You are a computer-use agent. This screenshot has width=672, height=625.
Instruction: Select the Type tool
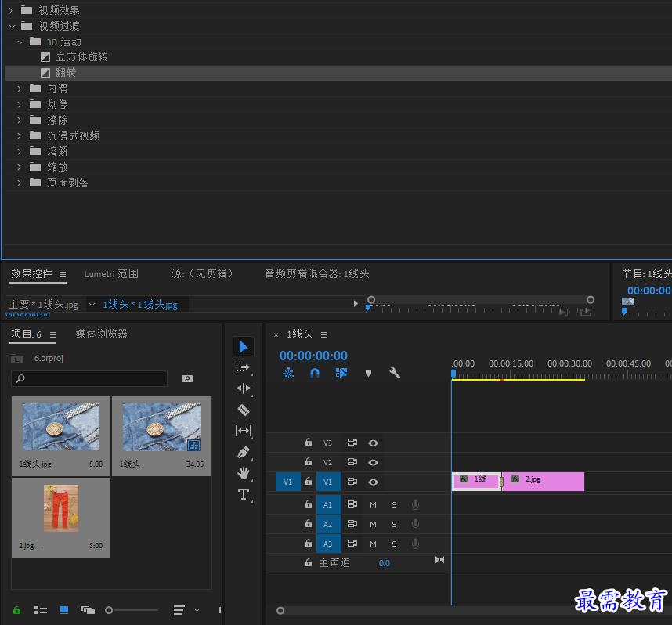pos(244,494)
